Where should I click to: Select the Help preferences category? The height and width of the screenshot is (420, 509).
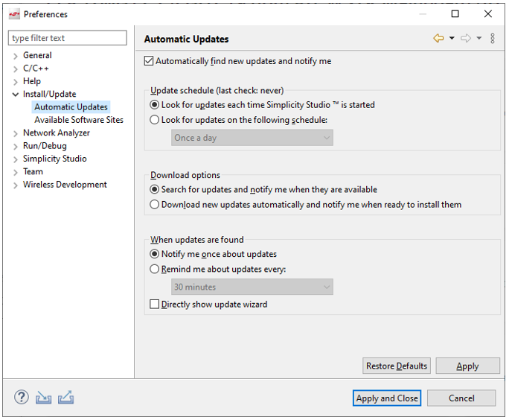coord(32,81)
